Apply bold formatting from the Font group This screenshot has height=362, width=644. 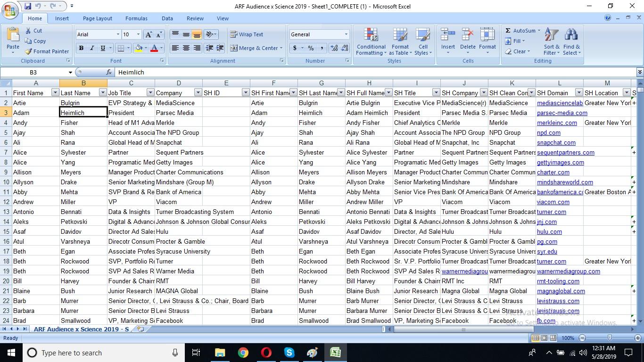click(x=81, y=48)
